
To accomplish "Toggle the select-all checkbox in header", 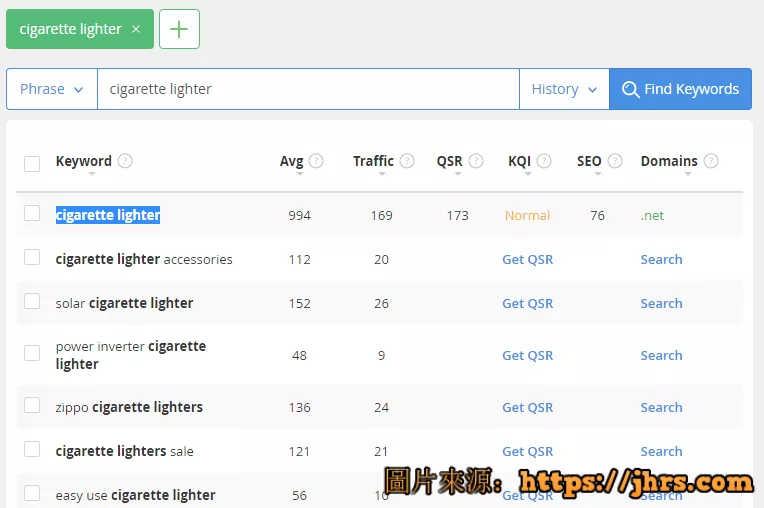I will pos(32,163).
